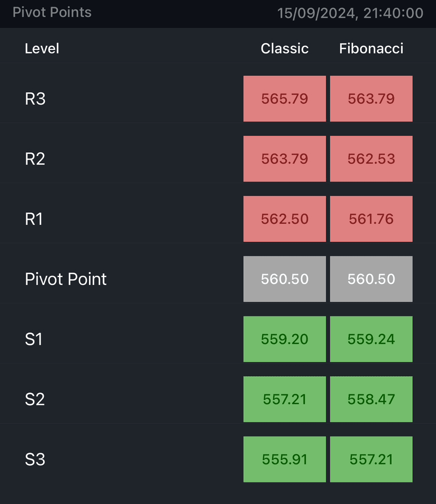Click the Pivot Points panel title
436x504 pixels.
click(x=52, y=12)
